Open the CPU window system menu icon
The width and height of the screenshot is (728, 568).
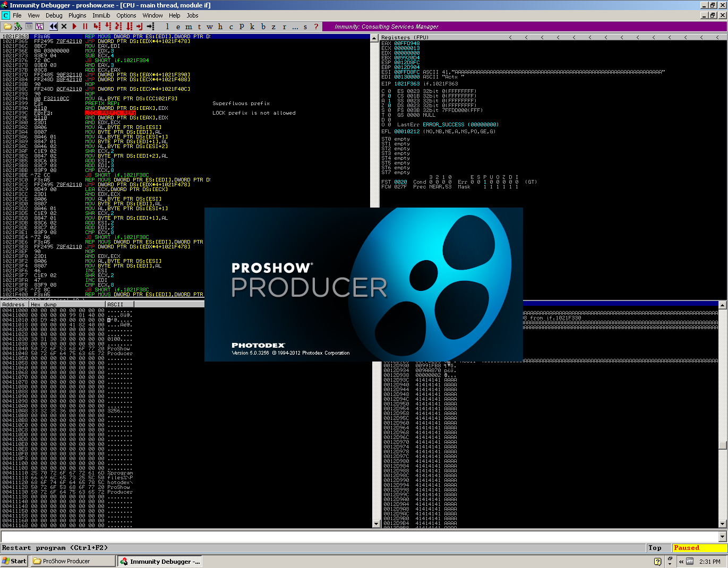coord(6,15)
